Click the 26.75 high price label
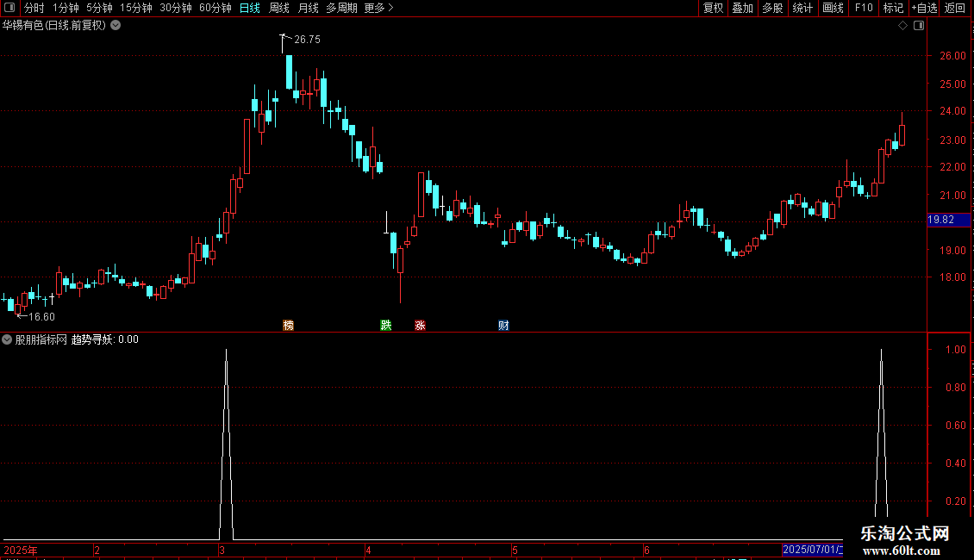Viewport: 974px width, 560px height. [x=307, y=39]
